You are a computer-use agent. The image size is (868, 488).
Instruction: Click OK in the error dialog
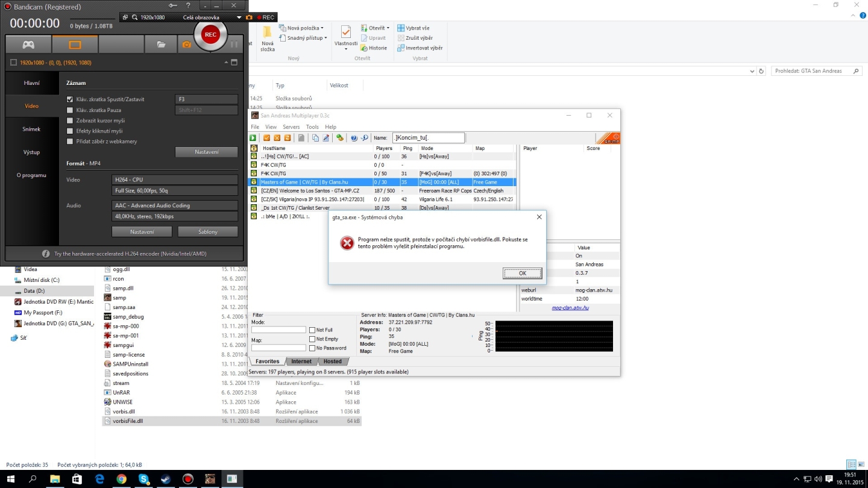coord(523,273)
